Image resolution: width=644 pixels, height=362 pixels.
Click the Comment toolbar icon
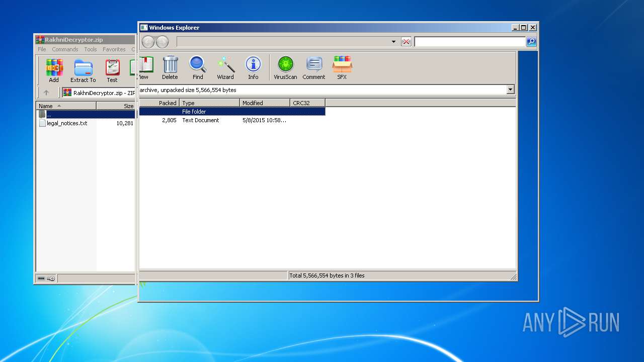(x=314, y=64)
